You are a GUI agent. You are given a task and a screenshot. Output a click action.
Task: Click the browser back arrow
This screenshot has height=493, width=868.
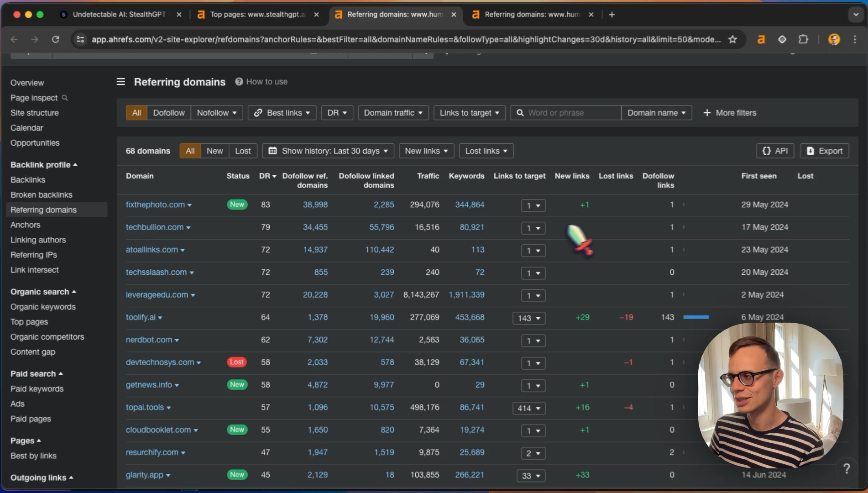click(x=14, y=39)
